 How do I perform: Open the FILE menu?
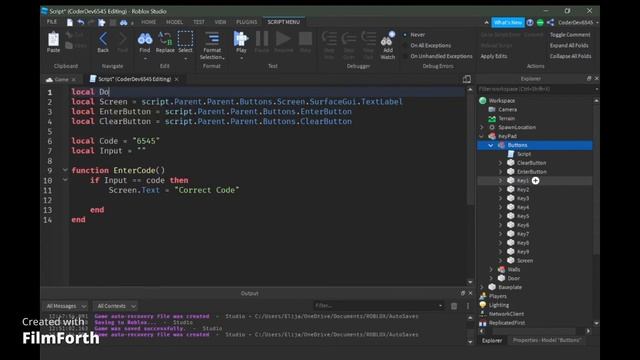click(52, 22)
